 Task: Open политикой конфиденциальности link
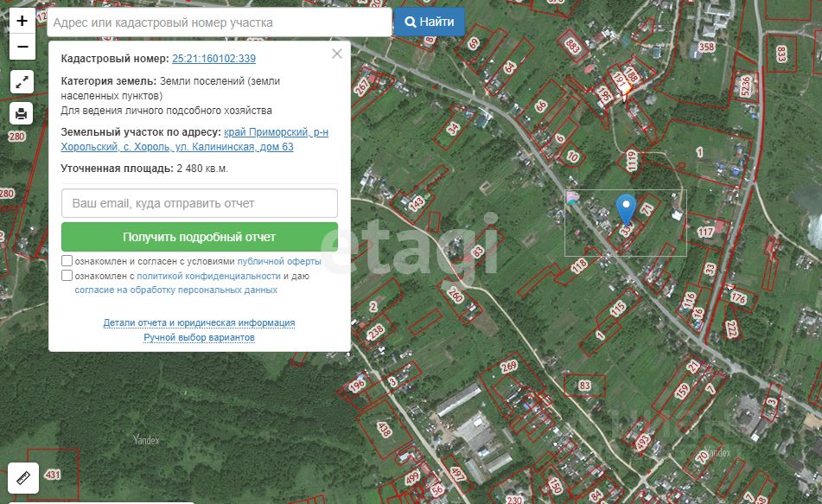pyautogui.click(x=208, y=276)
